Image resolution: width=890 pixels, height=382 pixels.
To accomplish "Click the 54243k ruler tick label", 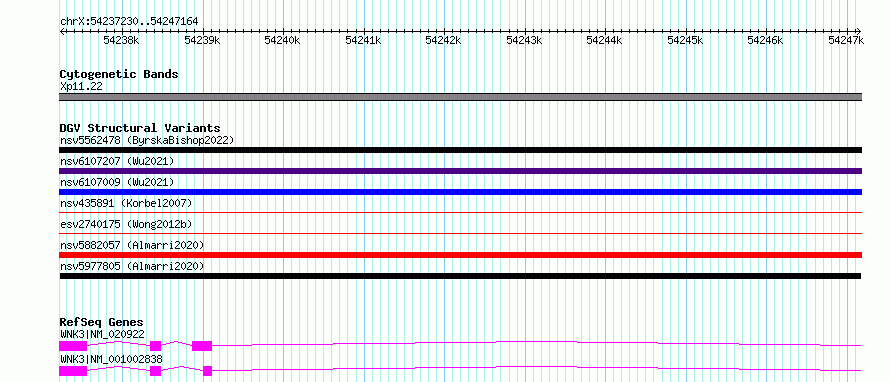I will click(x=524, y=40).
